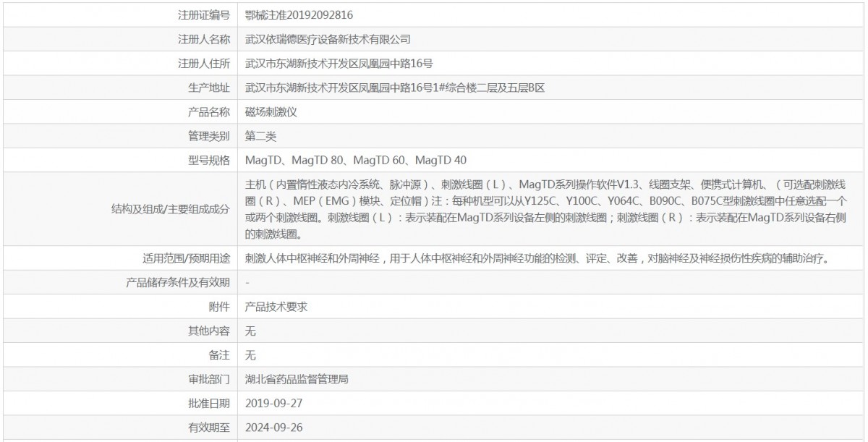This screenshot has height=442, width=868.
Task: Click the '-' value for 产品储存条件及有效期
Action: coord(248,282)
